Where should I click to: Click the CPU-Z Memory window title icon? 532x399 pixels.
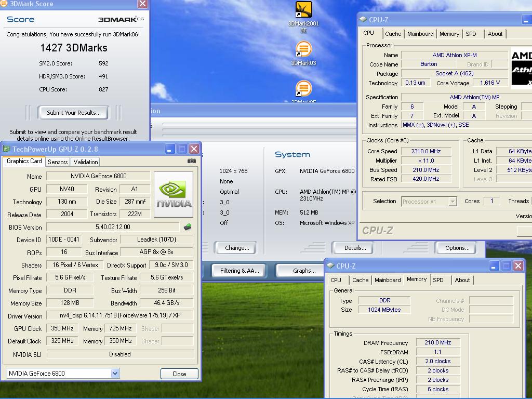pos(330,265)
